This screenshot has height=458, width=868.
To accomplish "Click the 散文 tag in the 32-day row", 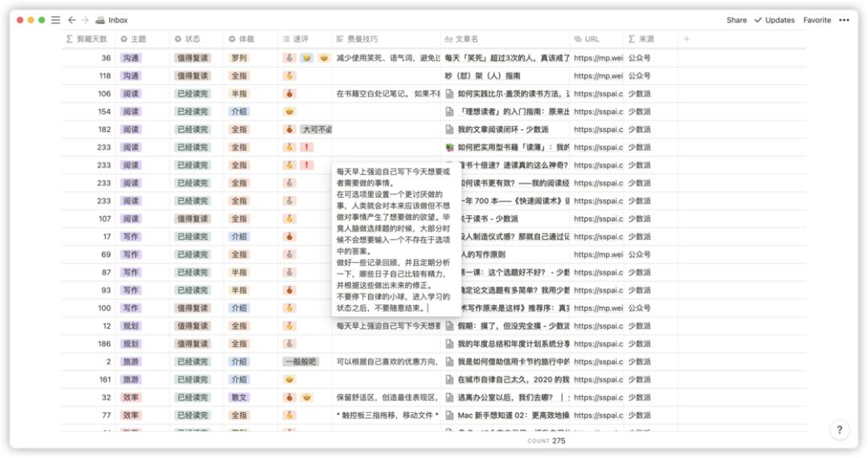I will (x=239, y=397).
